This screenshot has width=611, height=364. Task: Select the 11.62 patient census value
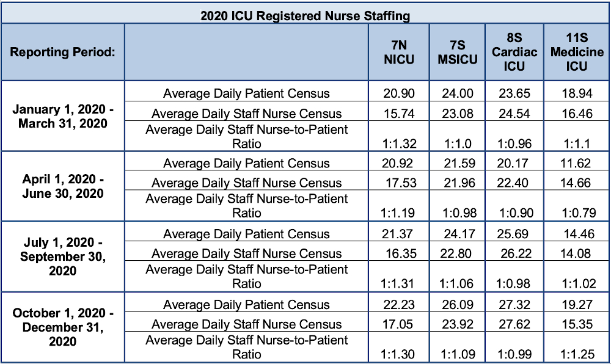[576, 163]
